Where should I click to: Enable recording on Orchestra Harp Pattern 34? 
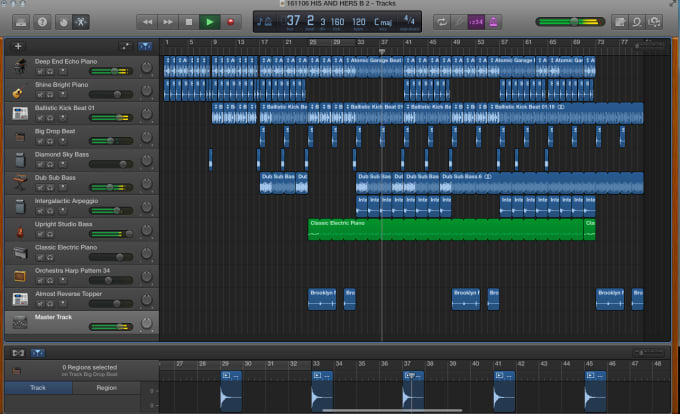coord(63,280)
